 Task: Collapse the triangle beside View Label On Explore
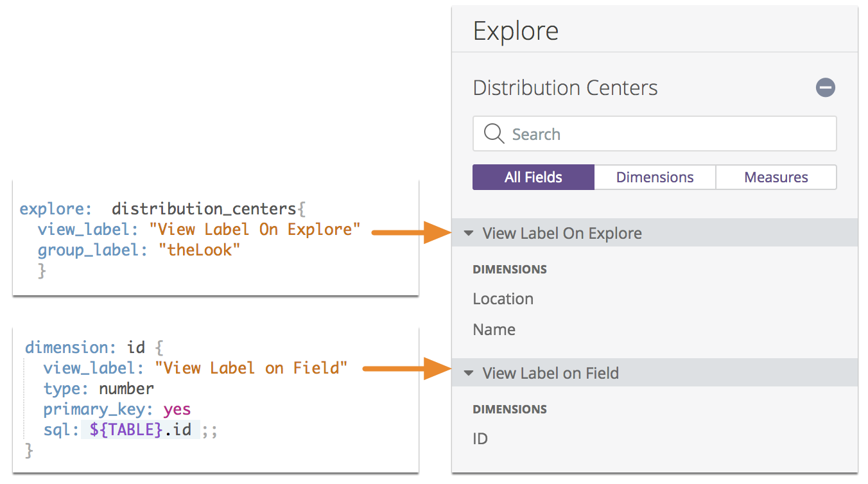coord(469,233)
